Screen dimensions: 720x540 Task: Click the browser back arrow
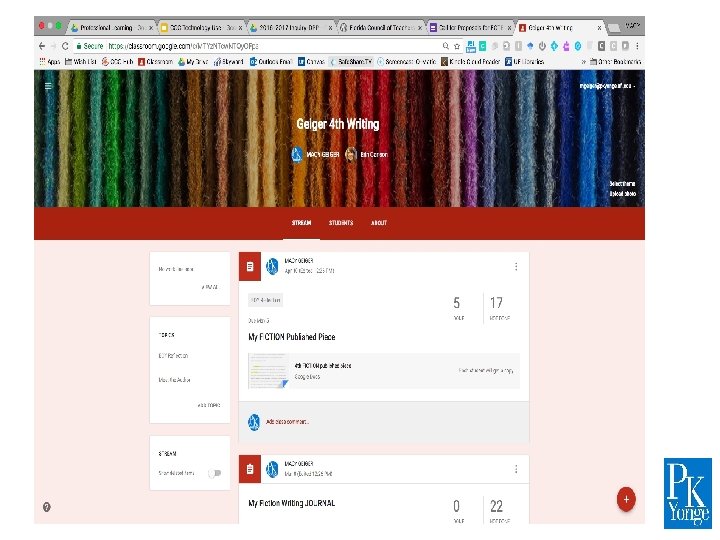pyautogui.click(x=42, y=46)
